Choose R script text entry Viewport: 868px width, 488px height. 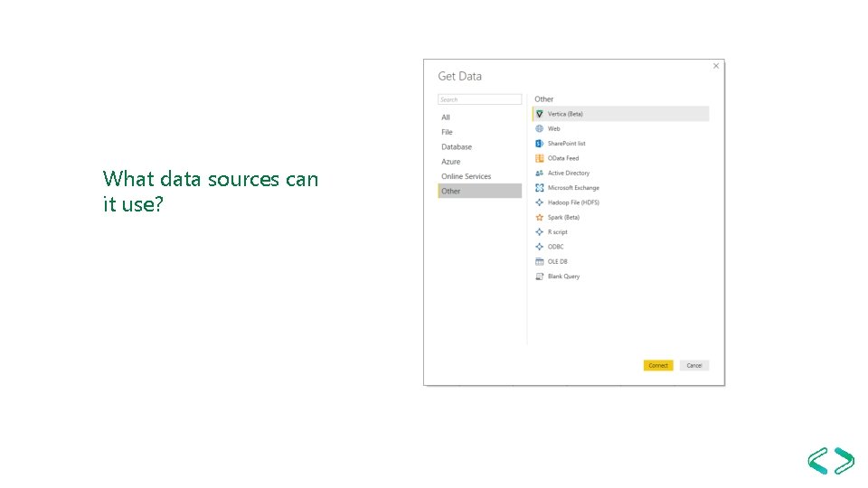[558, 232]
